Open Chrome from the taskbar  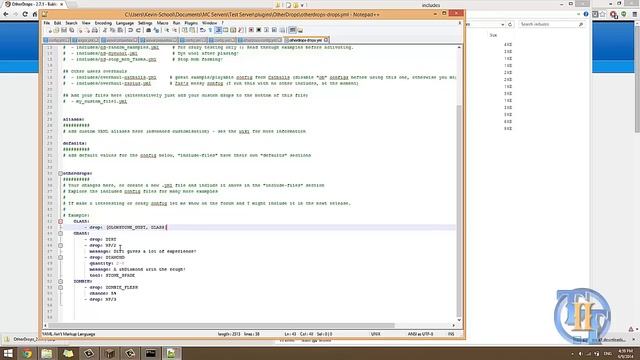point(27,353)
